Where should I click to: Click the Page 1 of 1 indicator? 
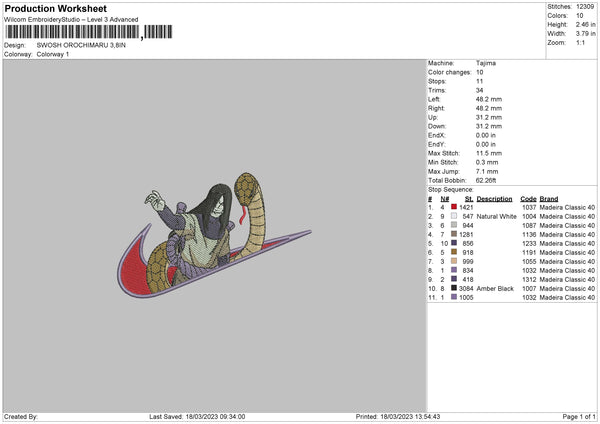coord(579,417)
